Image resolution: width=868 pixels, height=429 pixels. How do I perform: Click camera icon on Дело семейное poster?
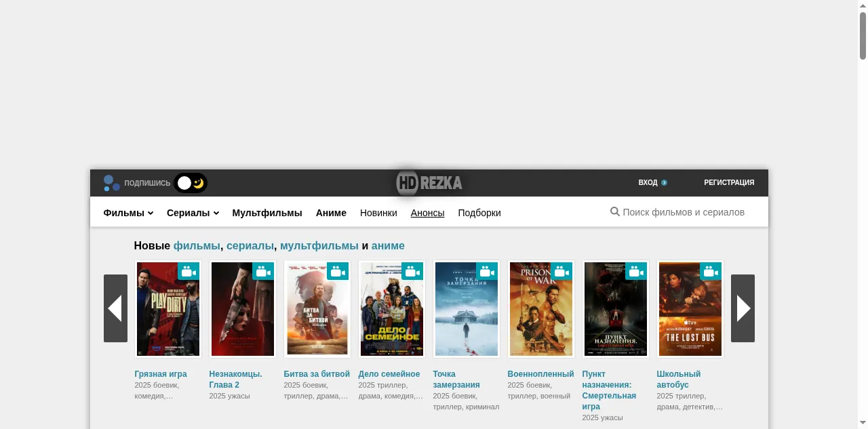tap(412, 272)
